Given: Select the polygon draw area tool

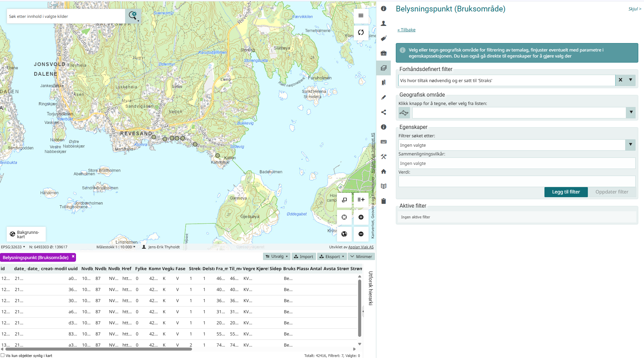Looking at the screenshot, I should coord(404,113).
